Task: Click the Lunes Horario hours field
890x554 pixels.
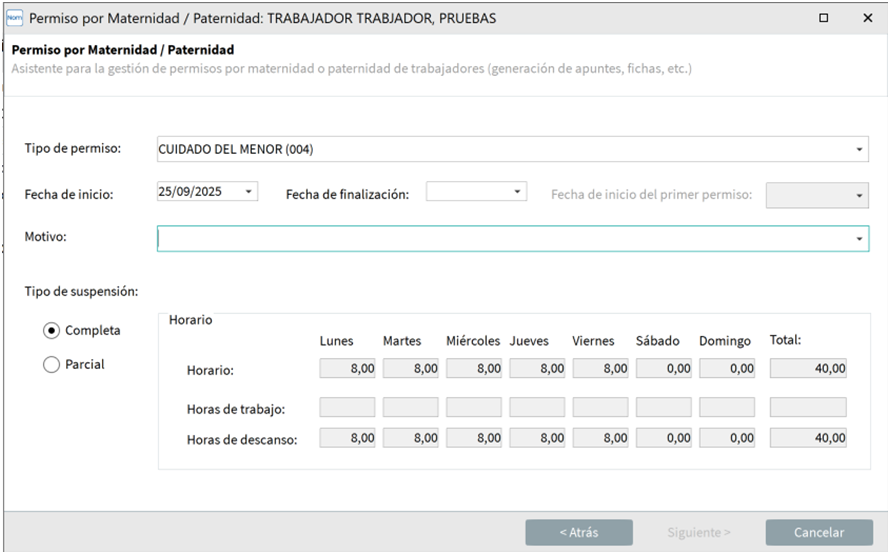Action: click(x=347, y=369)
